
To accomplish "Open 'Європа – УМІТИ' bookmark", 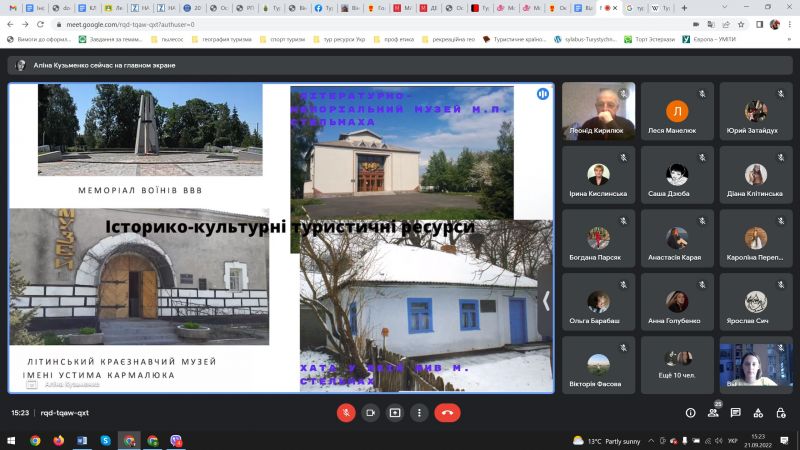I will click(x=709, y=39).
